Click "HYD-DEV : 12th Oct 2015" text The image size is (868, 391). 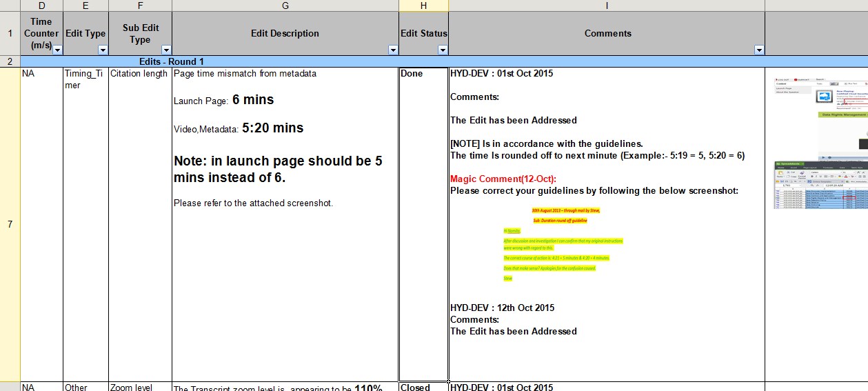pos(502,308)
